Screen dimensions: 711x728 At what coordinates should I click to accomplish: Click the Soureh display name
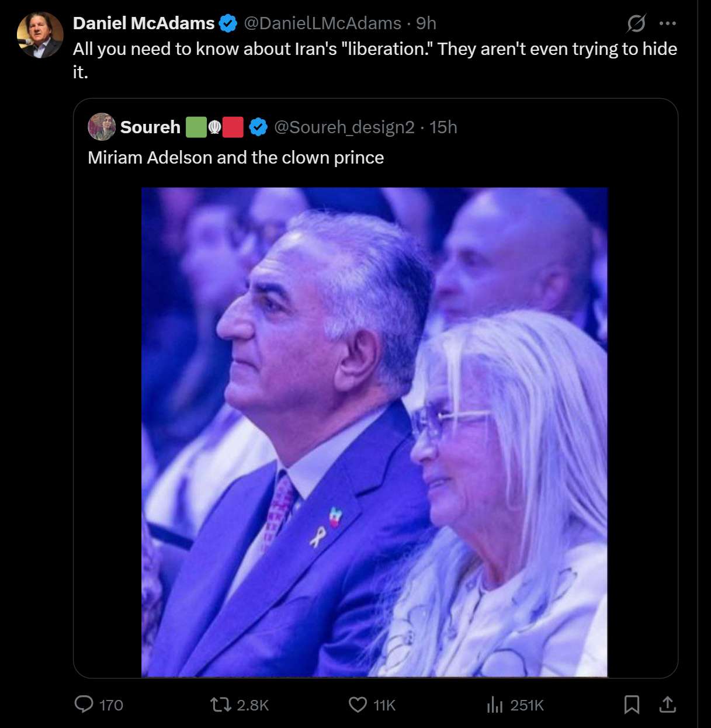point(150,127)
